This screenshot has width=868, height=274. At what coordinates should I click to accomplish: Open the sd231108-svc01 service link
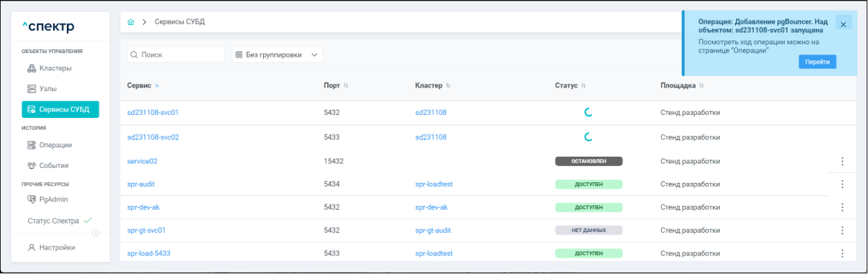point(153,113)
